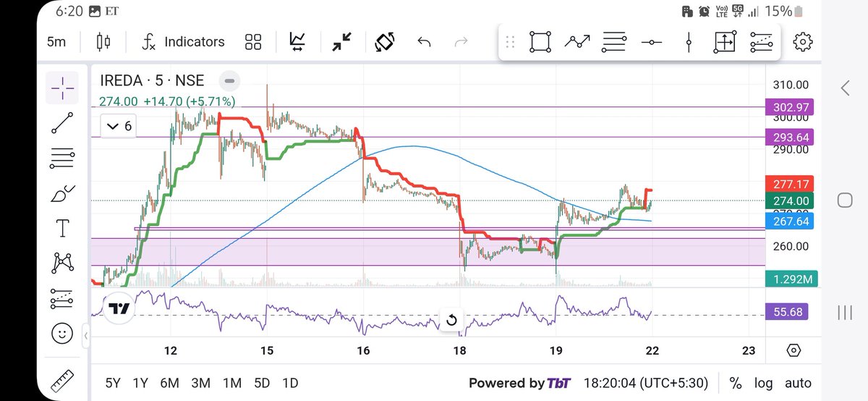Click the 18 date on time axis

[x=460, y=350]
